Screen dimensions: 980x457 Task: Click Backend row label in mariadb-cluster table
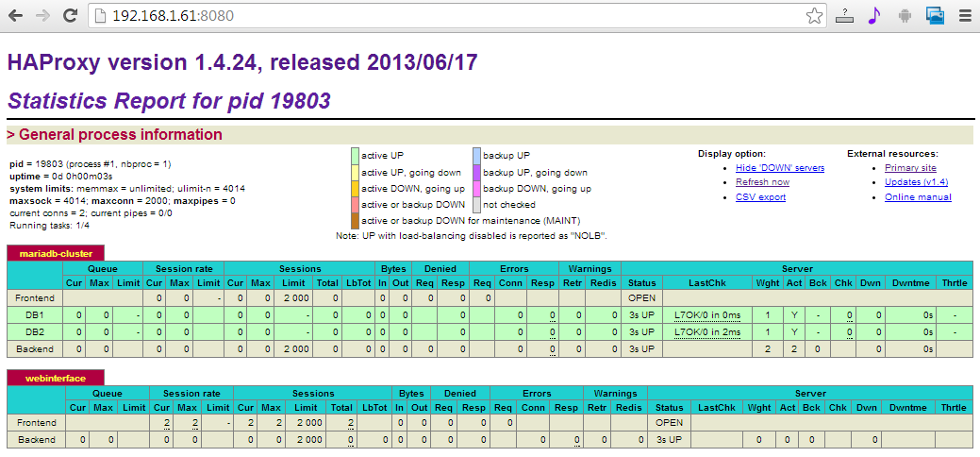pyautogui.click(x=35, y=348)
